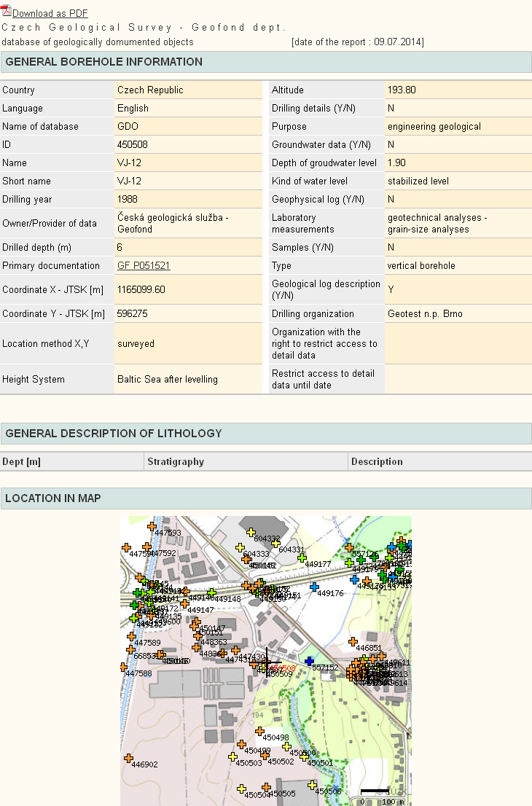The width and height of the screenshot is (532, 806).
Task: Click the Country value Czech Republic
Action: point(150,90)
